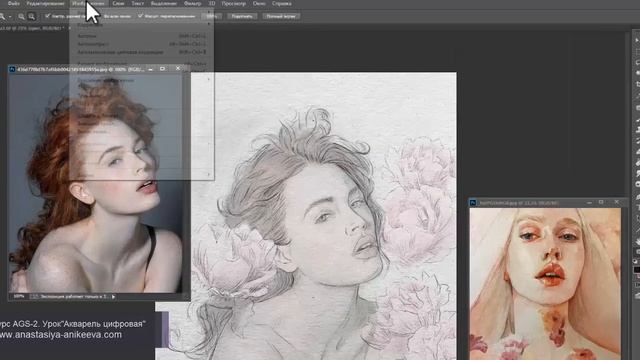Open the Справка menu
This screenshot has width=640, height=360.
pyautogui.click(x=282, y=3)
